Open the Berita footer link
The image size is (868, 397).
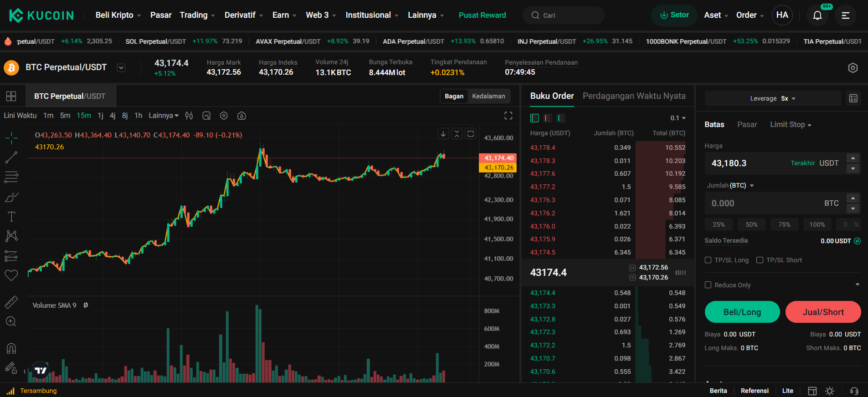[719, 391]
